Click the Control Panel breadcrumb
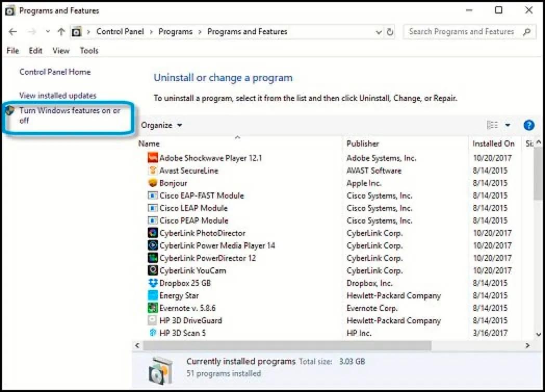Viewport: 545px width, 392px height. (x=120, y=32)
